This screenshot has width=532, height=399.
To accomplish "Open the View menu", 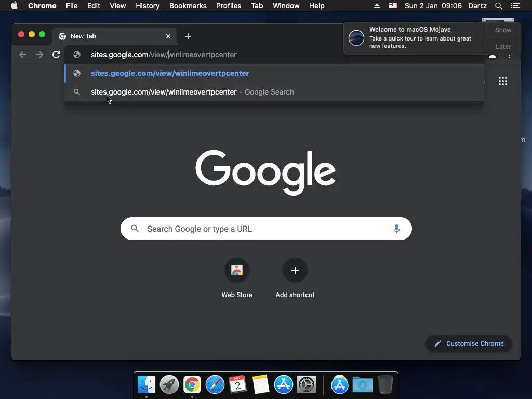I will coord(118,6).
